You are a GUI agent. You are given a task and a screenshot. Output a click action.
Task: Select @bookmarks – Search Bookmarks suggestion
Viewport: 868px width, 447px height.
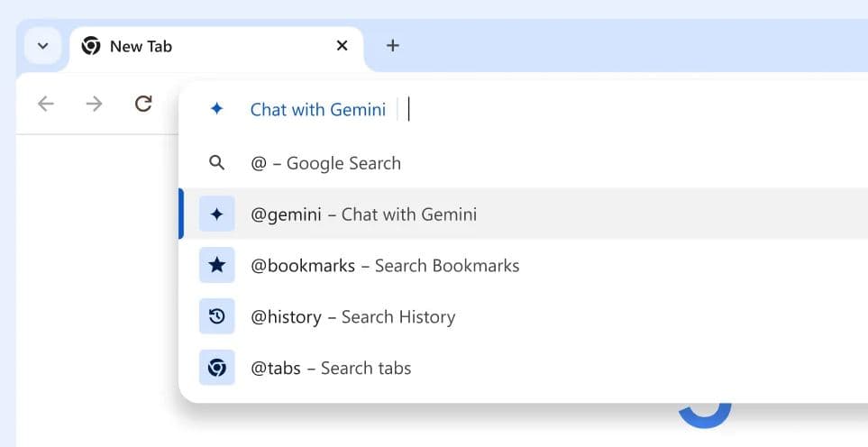pos(385,266)
